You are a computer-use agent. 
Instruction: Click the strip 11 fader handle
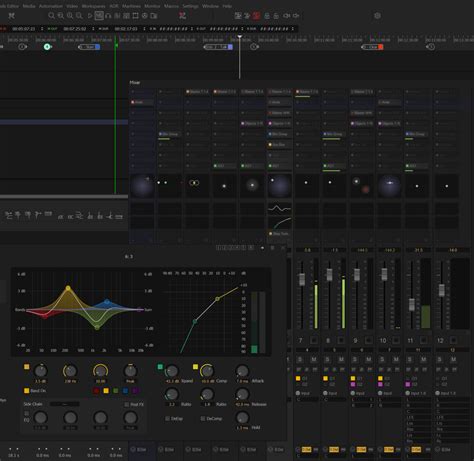tap(412, 304)
